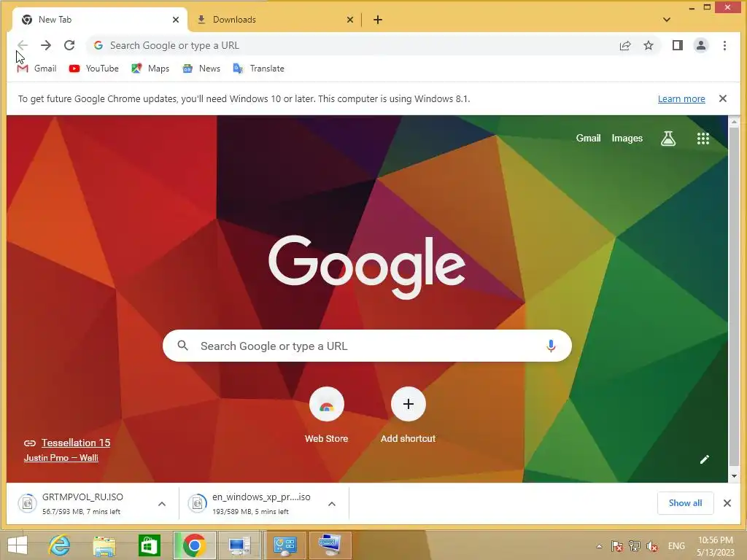
Task: Open File Explorer from the taskbar
Action: tap(104, 545)
